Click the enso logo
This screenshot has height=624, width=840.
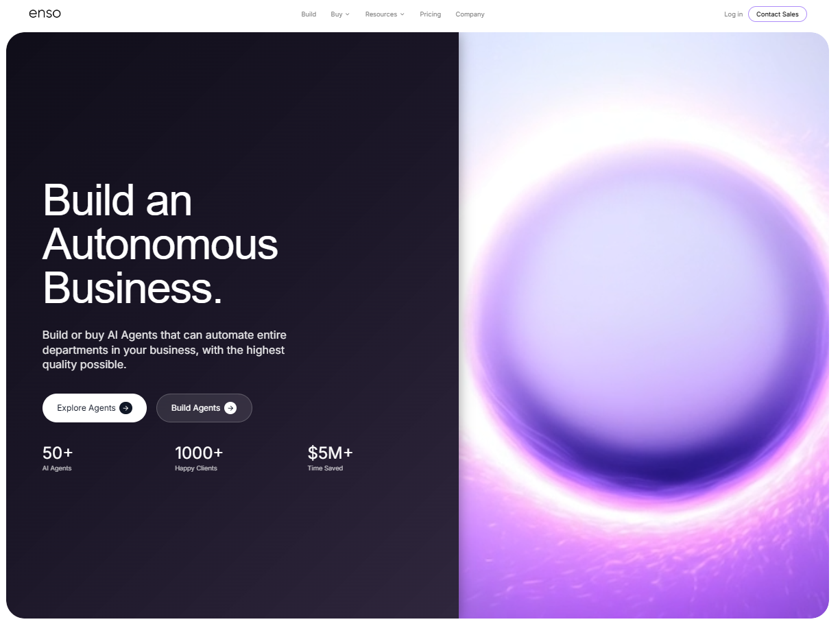[45, 14]
